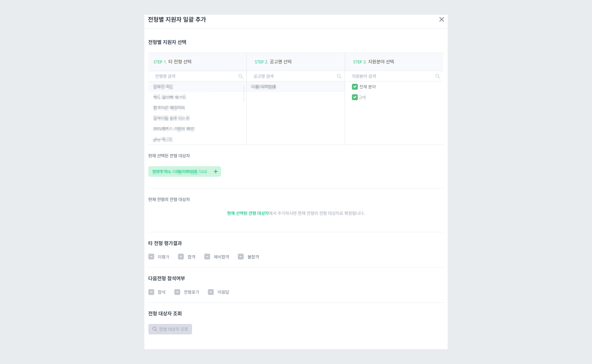
Task: Enable the 미응답 checkbox
Action: click(210, 292)
